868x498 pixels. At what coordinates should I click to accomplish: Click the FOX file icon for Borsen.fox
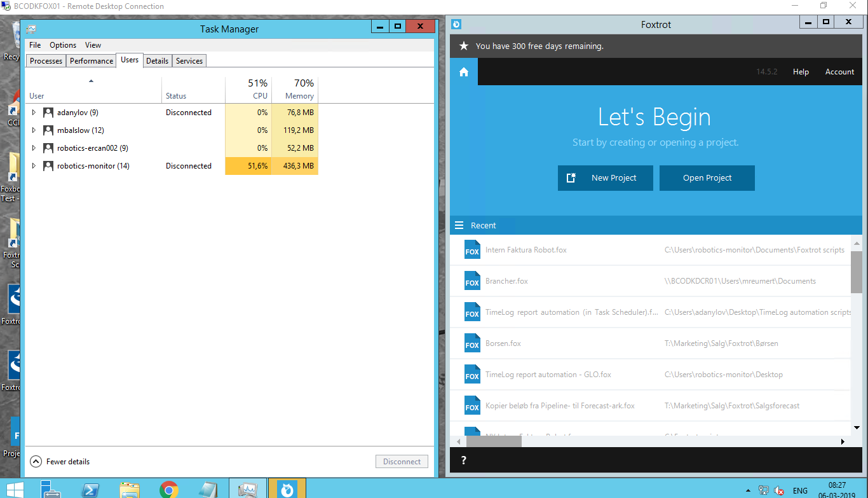click(472, 343)
